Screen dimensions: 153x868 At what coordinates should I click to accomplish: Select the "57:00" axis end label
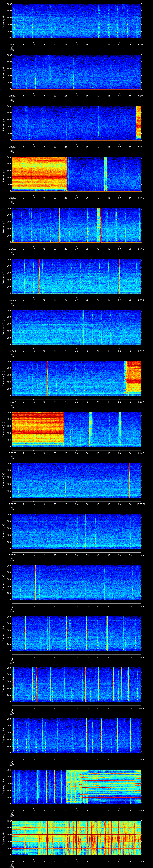pos(141,351)
